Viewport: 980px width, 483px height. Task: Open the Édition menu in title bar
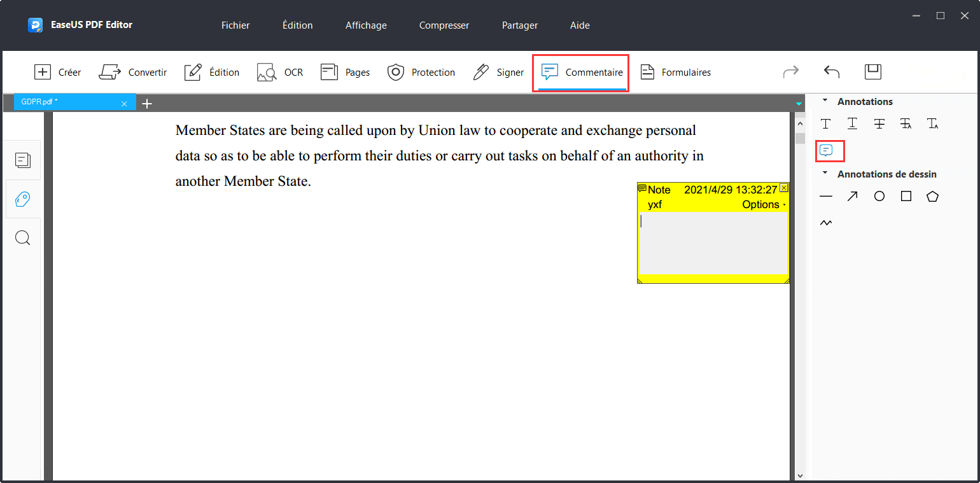(x=298, y=25)
